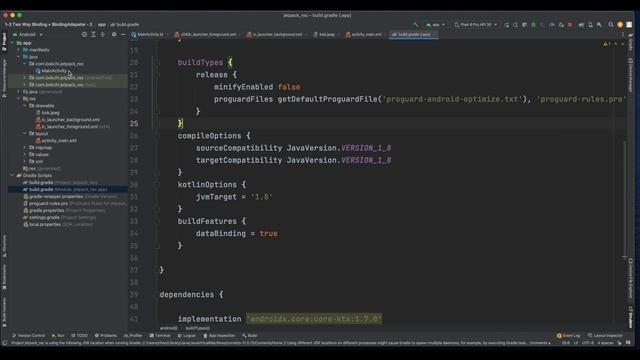The width and height of the screenshot is (640, 360).
Task: Open Project panel gear options
Action: (114, 35)
